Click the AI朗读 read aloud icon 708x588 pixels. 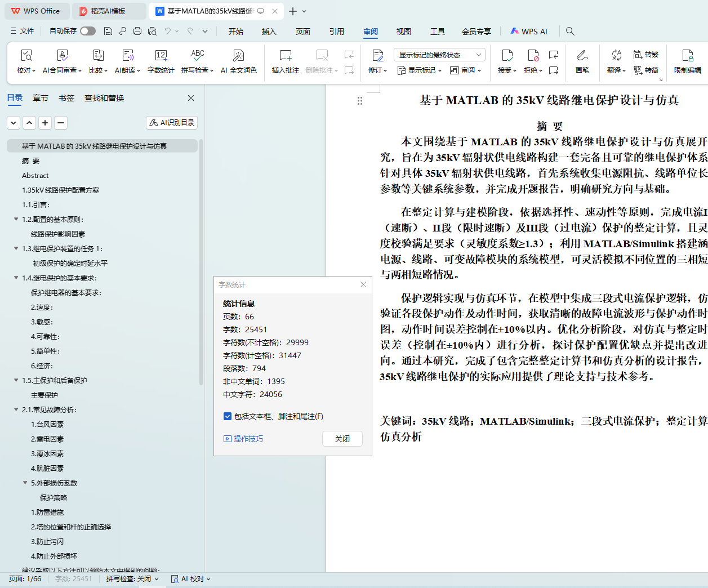coord(127,56)
